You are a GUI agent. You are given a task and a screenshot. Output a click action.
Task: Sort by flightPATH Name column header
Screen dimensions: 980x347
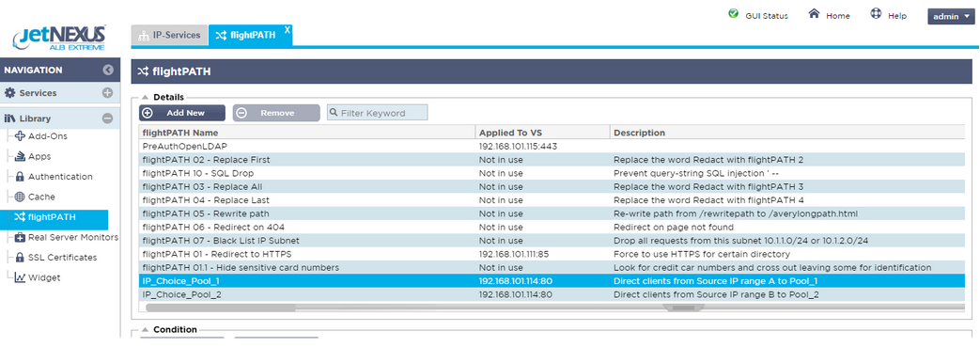coord(307,133)
